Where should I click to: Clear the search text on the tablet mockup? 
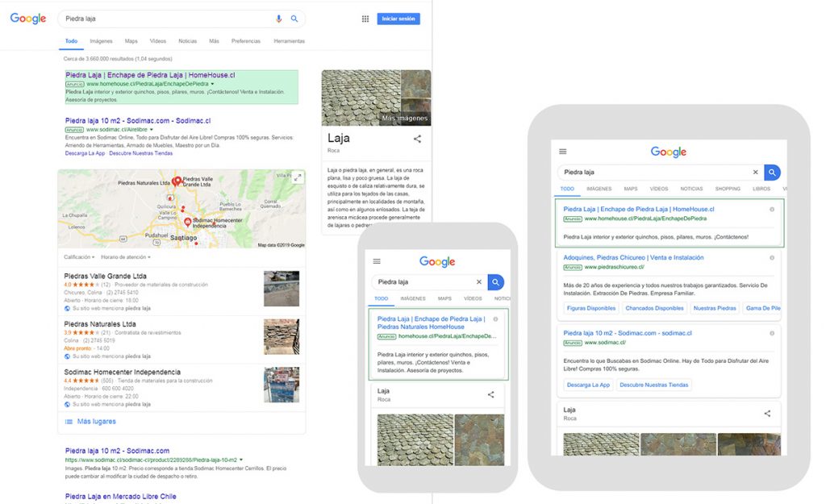[x=755, y=173]
